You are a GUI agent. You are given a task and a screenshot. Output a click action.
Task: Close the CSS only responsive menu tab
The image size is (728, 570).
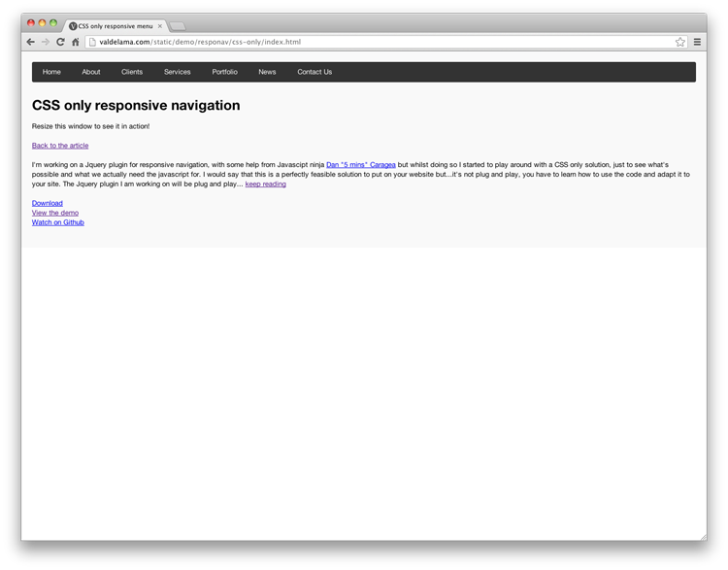[x=160, y=26]
